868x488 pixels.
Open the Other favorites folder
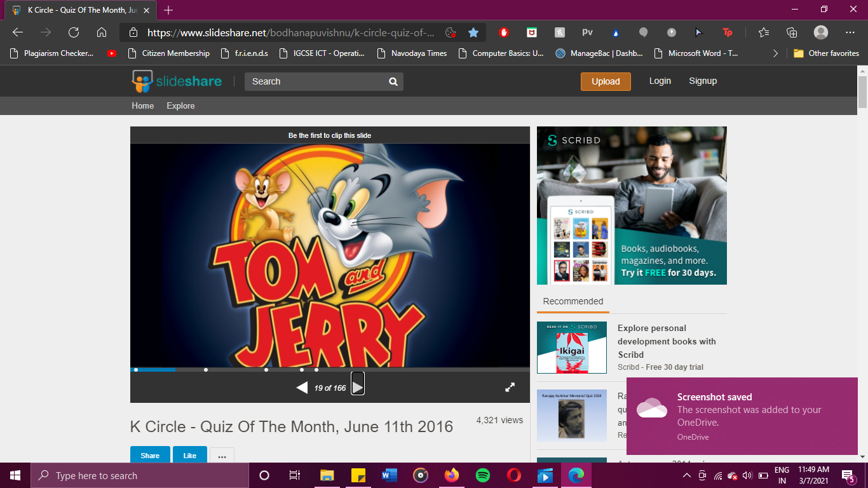[x=826, y=53]
